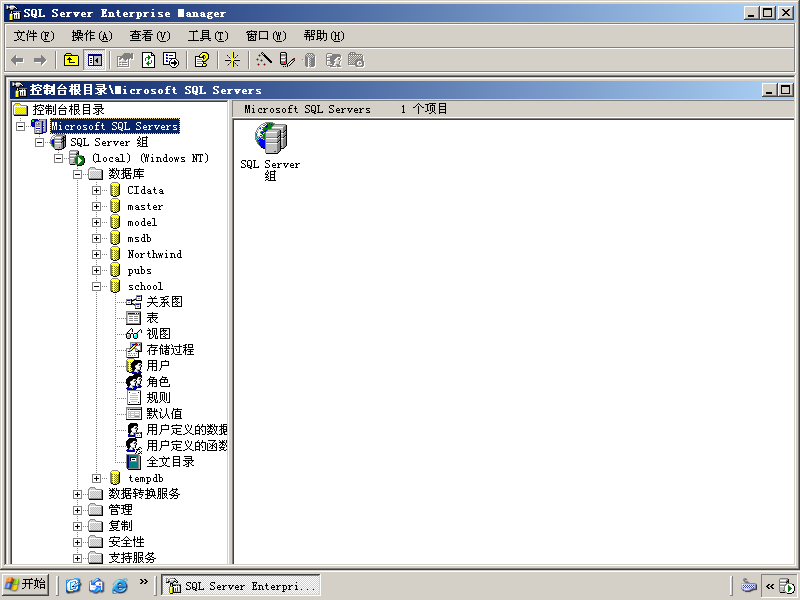
Task: Click the Register Server toolbar icon
Action: pos(287,60)
